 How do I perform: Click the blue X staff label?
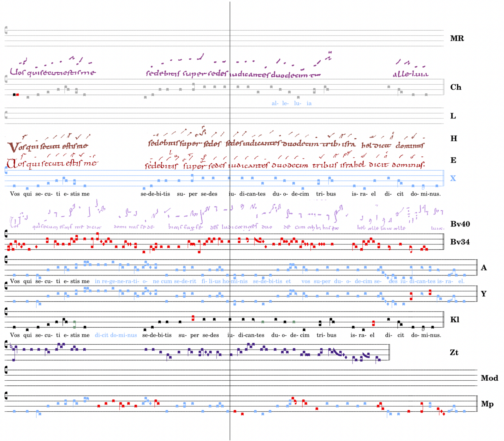click(453, 178)
